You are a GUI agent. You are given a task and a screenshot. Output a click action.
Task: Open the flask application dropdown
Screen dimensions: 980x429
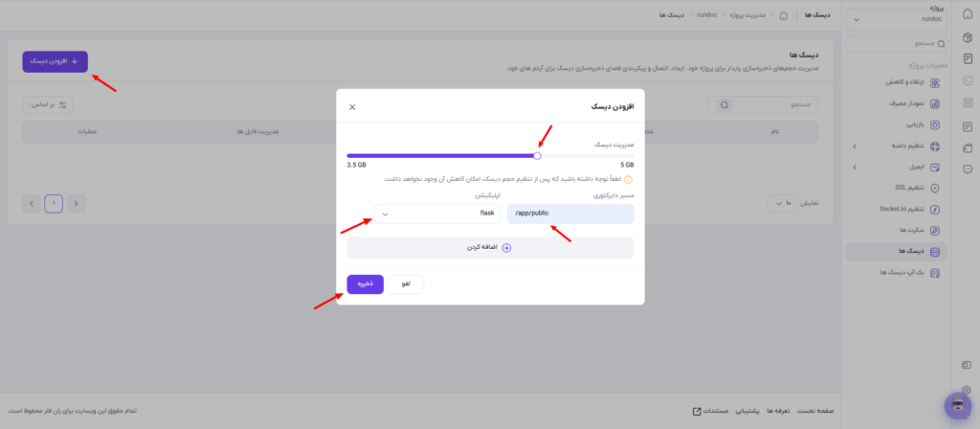(x=437, y=214)
